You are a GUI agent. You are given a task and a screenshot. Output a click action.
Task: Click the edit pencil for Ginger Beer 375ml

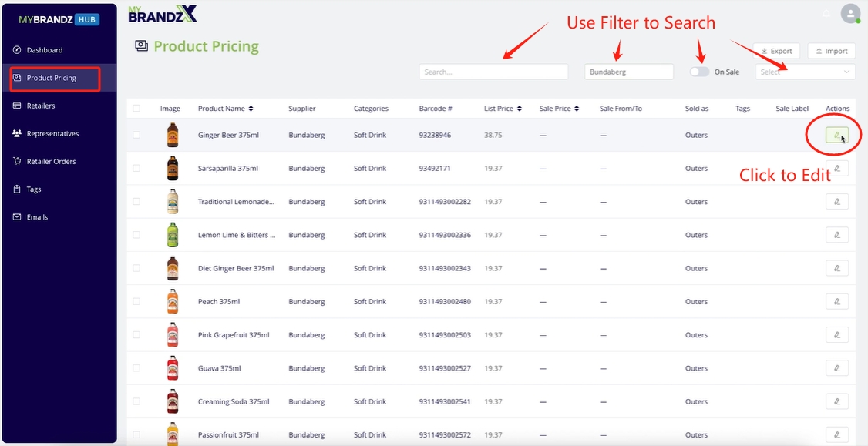tap(836, 135)
